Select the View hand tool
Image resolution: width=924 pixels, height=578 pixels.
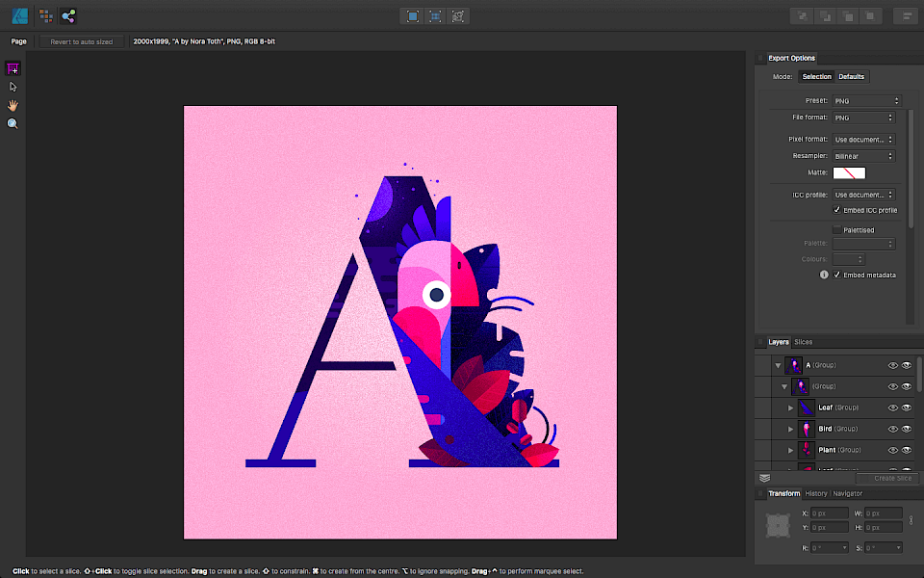[13, 106]
